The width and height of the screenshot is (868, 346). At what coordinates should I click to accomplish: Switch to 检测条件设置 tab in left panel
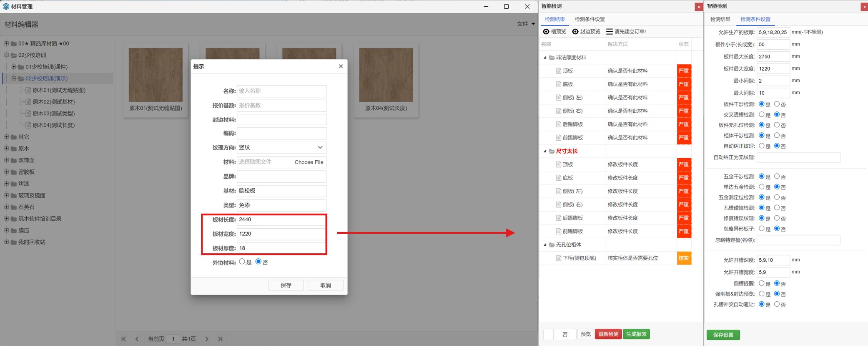590,19
